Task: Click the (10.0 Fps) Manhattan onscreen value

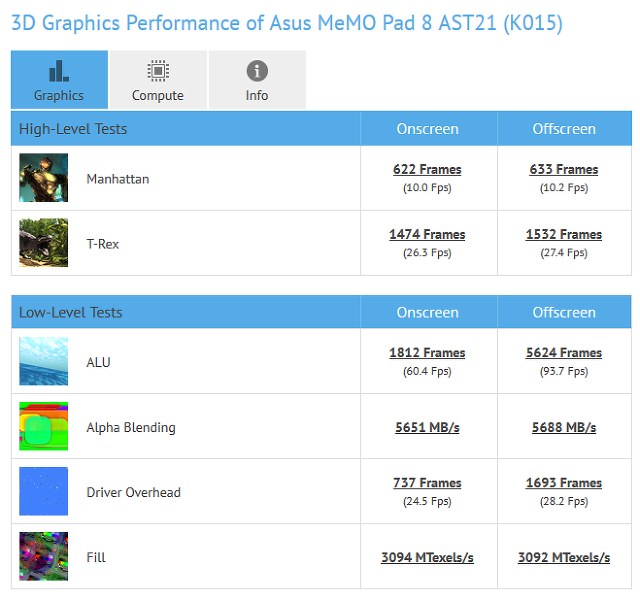Action: coord(427,188)
